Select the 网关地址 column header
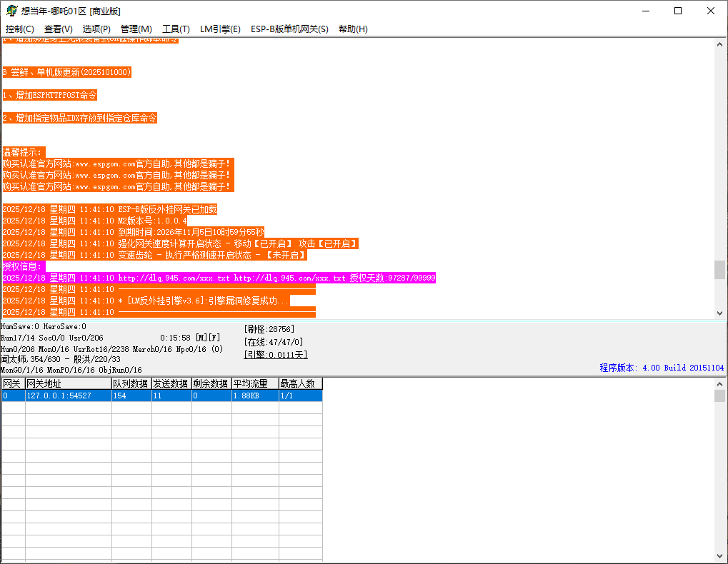Image resolution: width=728 pixels, height=564 pixels. pos(68,384)
